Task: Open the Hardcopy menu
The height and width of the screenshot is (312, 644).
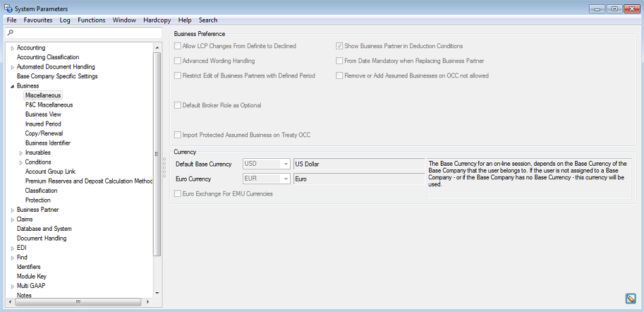Action: click(157, 20)
